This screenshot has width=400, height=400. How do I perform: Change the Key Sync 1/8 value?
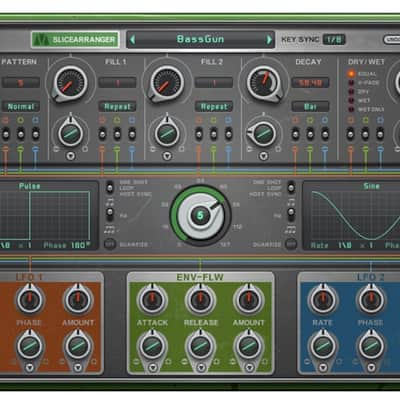pyautogui.click(x=334, y=40)
